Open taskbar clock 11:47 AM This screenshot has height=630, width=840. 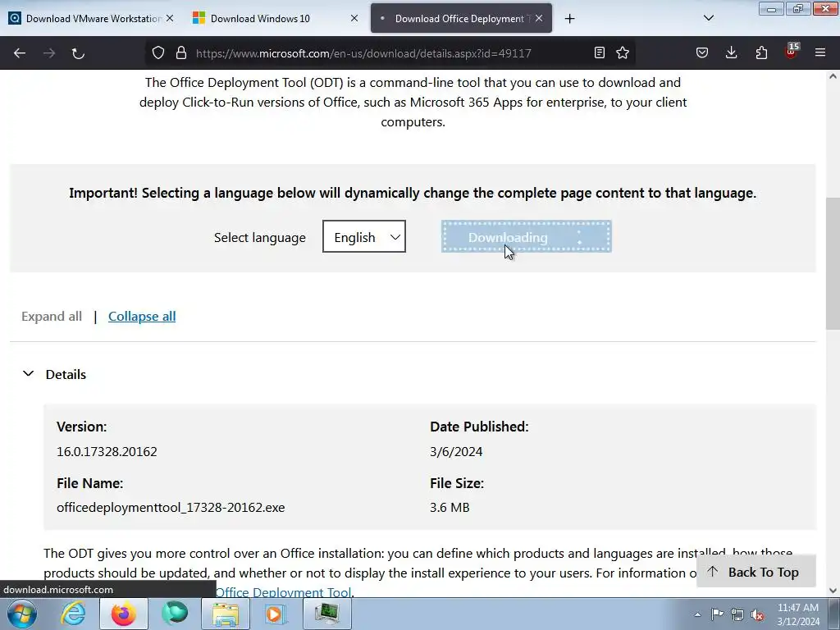coord(798,614)
